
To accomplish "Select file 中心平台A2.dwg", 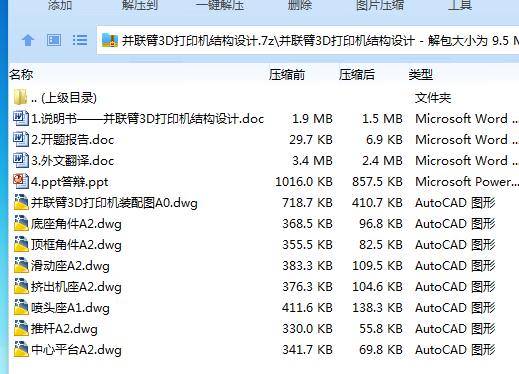I will click(76, 350).
